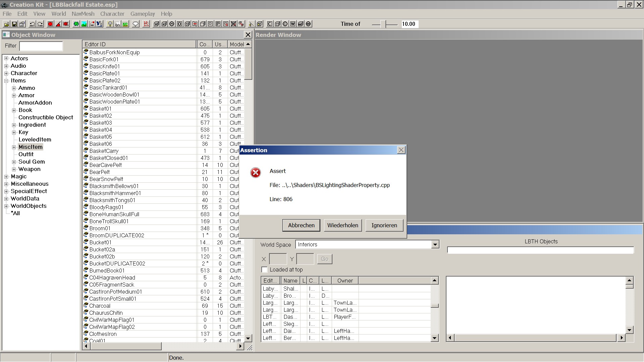Toggle the lightbulb lighting icon
The image size is (644, 362).
110,24
